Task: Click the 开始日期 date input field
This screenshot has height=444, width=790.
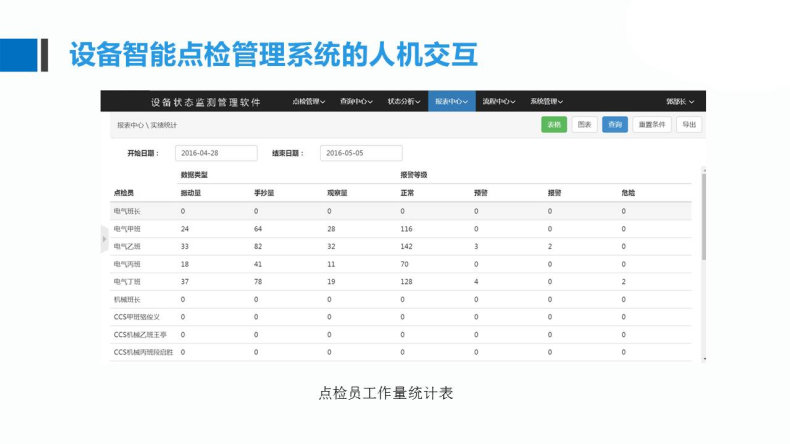Action: click(x=216, y=153)
